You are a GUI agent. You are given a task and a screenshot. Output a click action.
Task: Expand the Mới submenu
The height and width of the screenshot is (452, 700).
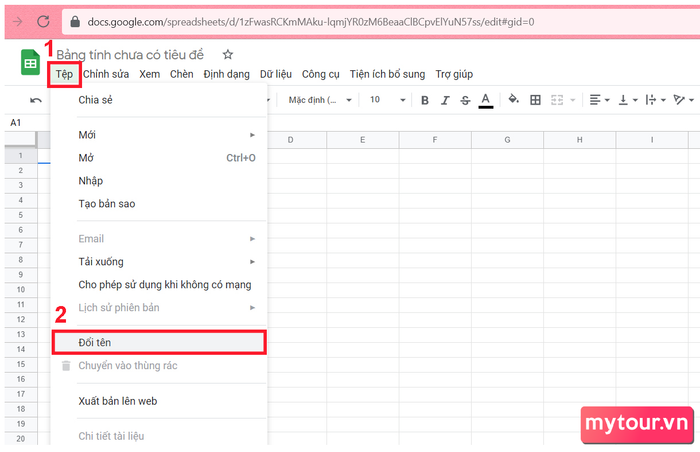coord(159,134)
